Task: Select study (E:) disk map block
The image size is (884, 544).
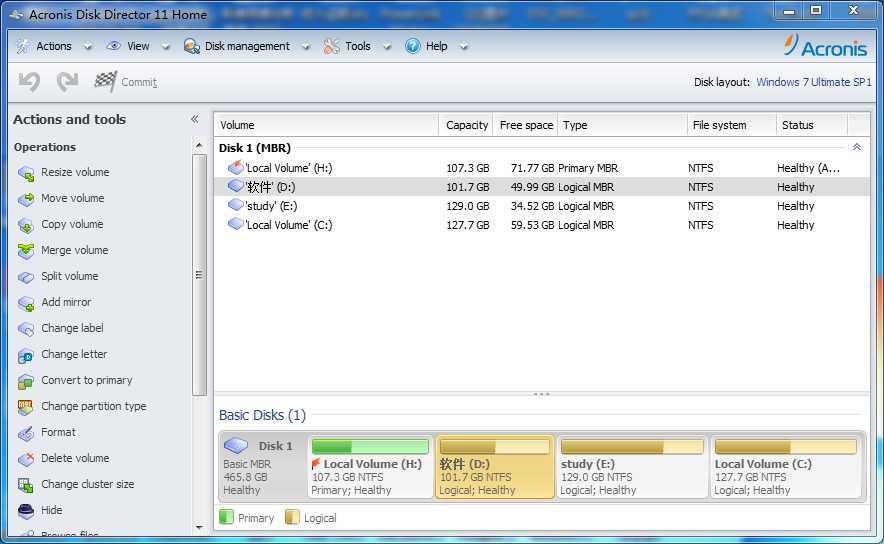Action: (x=632, y=467)
